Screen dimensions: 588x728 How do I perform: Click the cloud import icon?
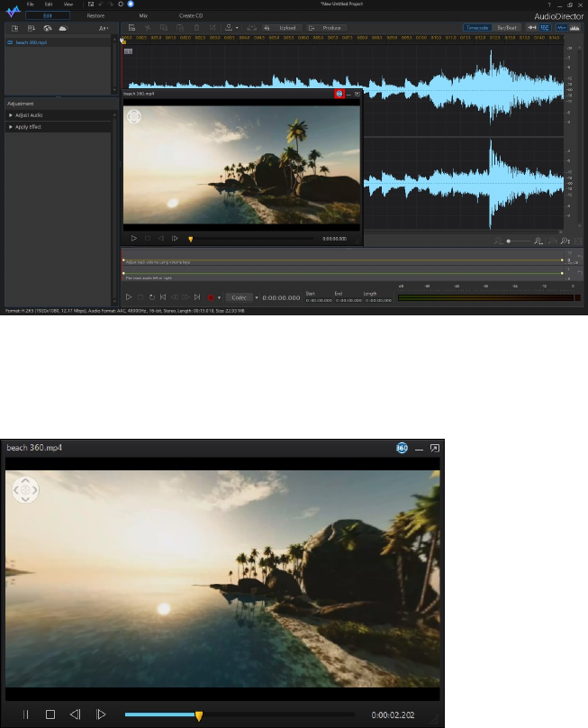click(63, 28)
